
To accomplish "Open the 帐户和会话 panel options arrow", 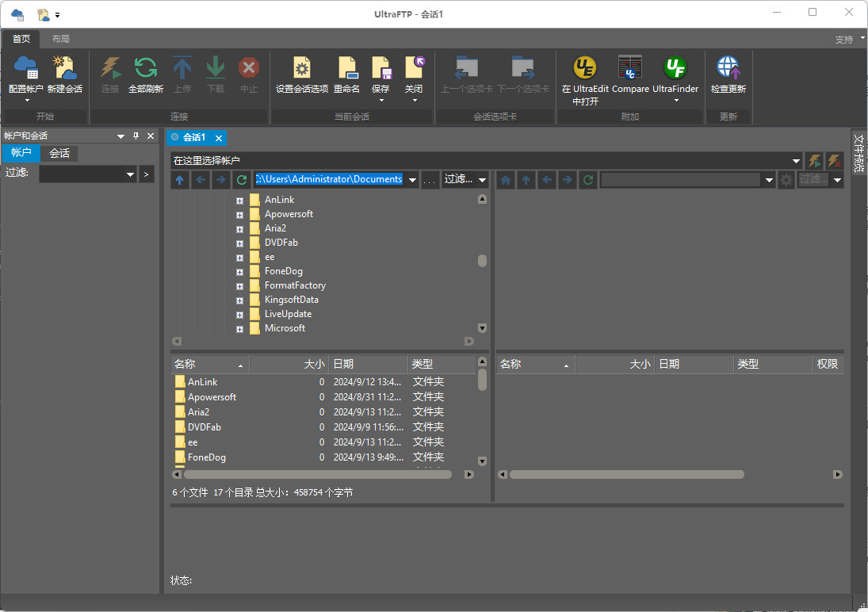I will pos(120,136).
